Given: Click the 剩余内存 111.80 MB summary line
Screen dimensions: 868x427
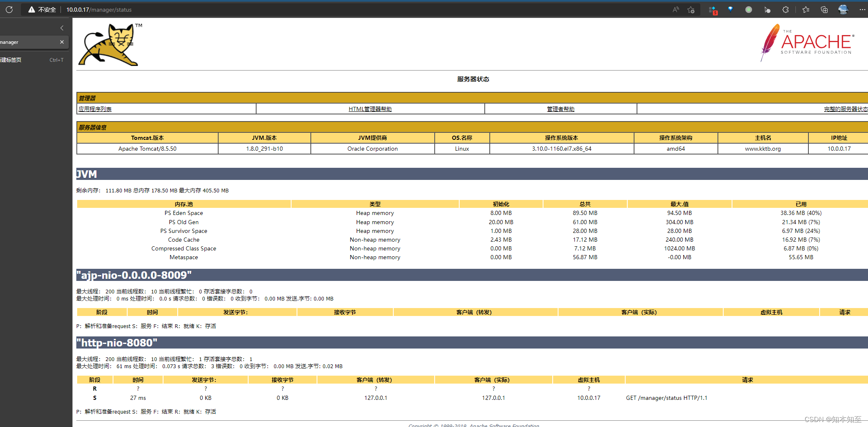Looking at the screenshot, I should (x=152, y=190).
